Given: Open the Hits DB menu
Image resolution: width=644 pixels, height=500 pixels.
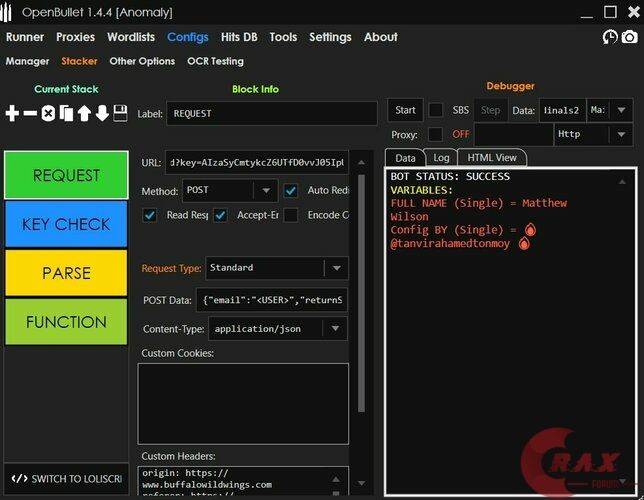Looking at the screenshot, I should point(239,37).
